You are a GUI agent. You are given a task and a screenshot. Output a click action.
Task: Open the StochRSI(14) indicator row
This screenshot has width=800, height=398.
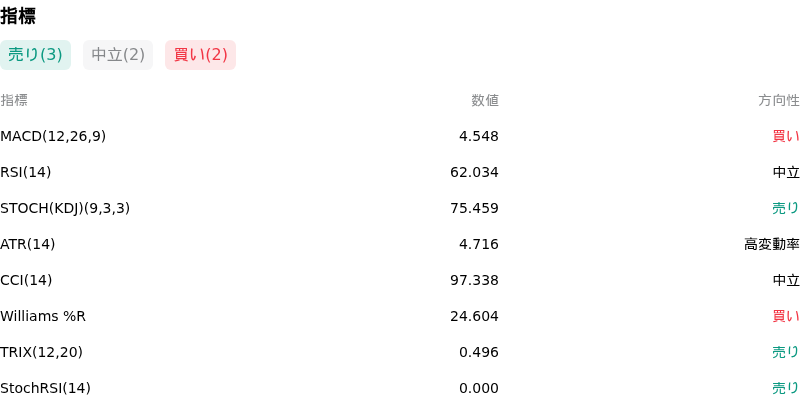coord(400,388)
